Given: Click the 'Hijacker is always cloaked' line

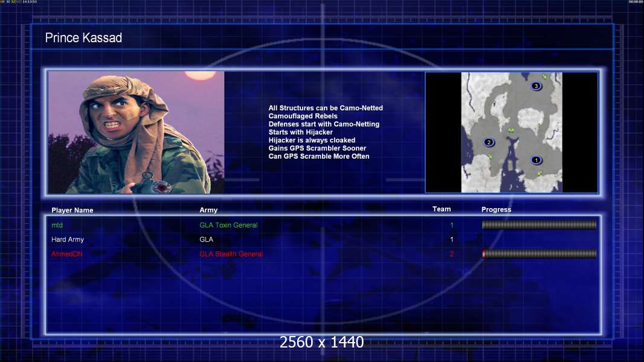Looking at the screenshot, I should [312, 140].
